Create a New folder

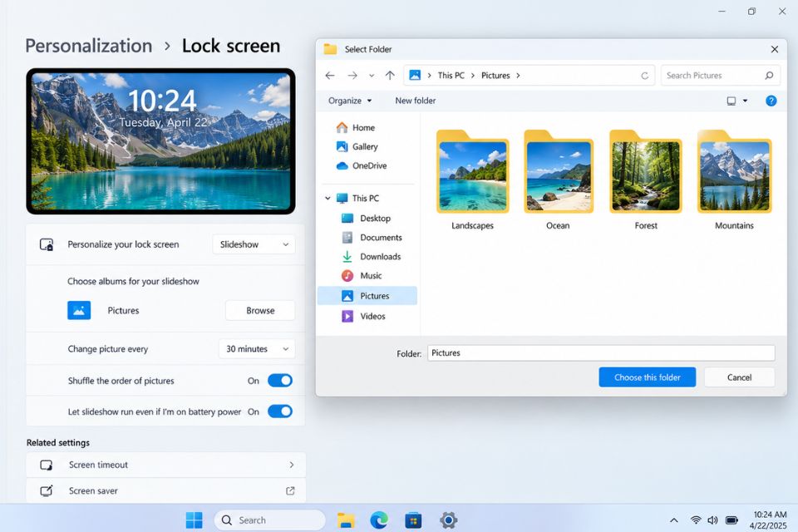click(416, 101)
